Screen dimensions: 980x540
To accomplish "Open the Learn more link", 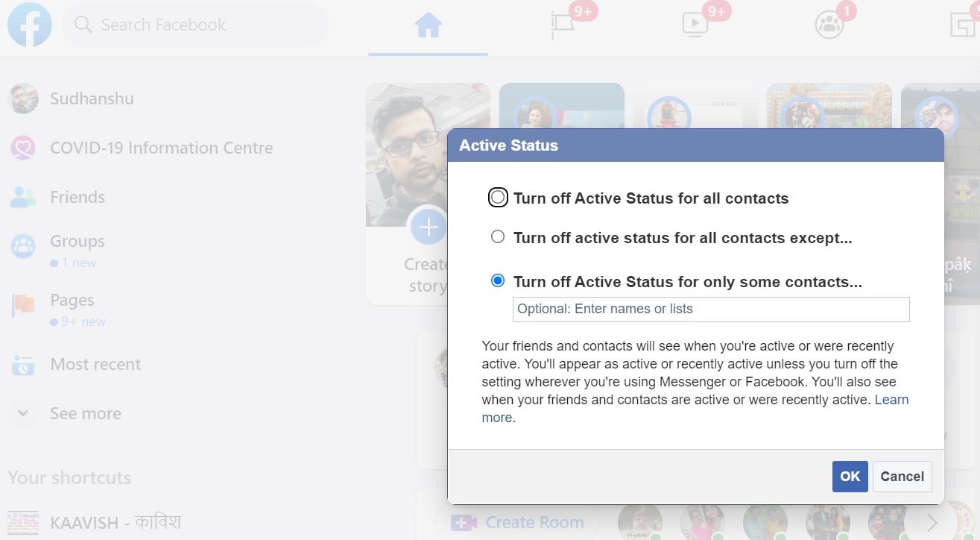I will click(x=891, y=399).
